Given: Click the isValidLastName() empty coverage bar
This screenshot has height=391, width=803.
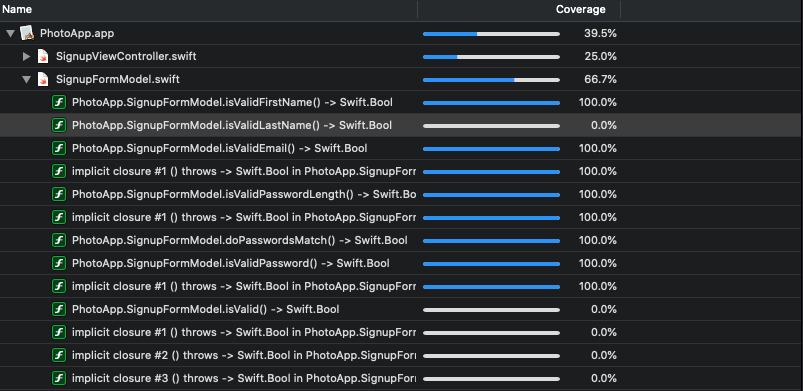Looking at the screenshot, I should coord(491,126).
